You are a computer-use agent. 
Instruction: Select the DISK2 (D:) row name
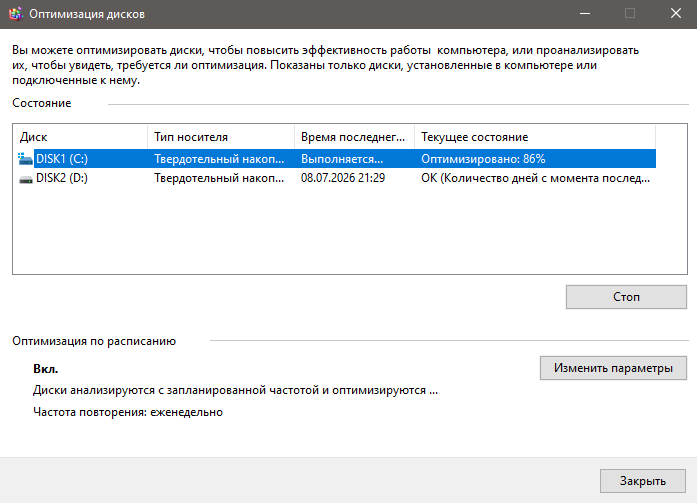click(x=62, y=178)
